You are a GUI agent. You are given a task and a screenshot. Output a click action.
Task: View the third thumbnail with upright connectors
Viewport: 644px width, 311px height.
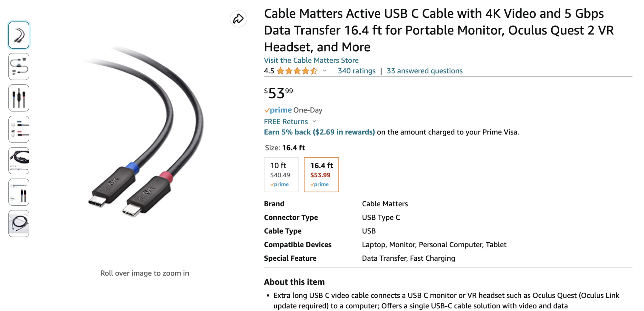19,98
